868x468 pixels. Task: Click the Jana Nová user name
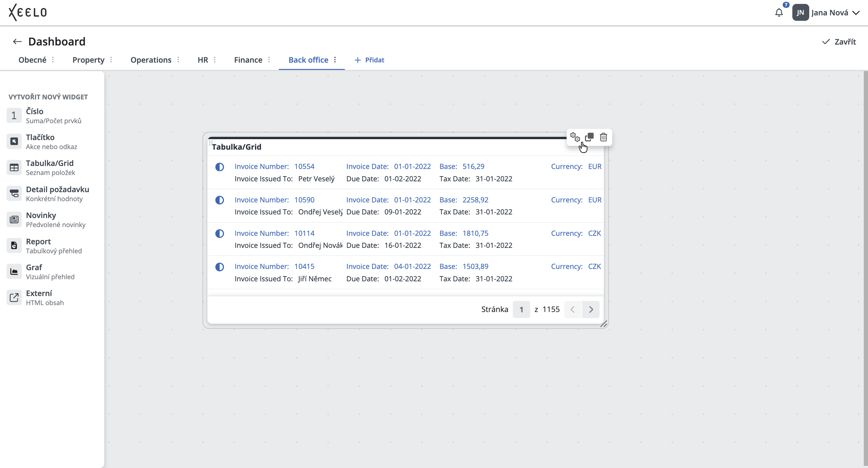point(830,13)
